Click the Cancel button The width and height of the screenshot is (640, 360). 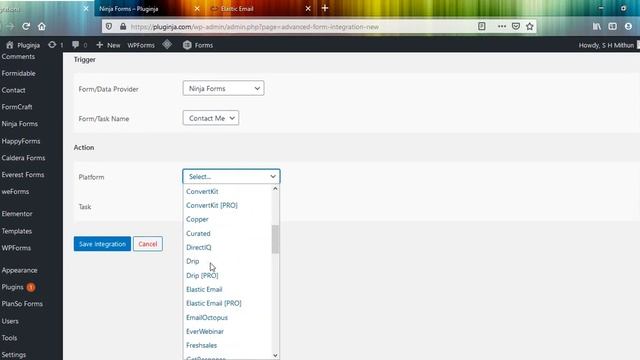(x=148, y=244)
